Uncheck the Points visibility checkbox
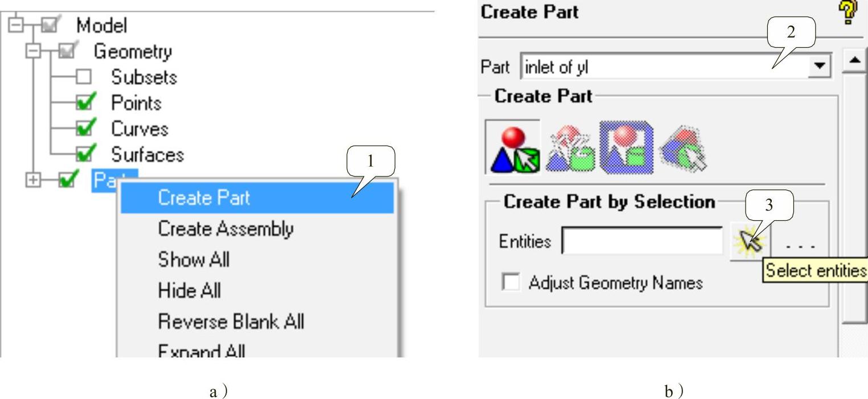Screen dimensions: 868x399 click(84, 103)
